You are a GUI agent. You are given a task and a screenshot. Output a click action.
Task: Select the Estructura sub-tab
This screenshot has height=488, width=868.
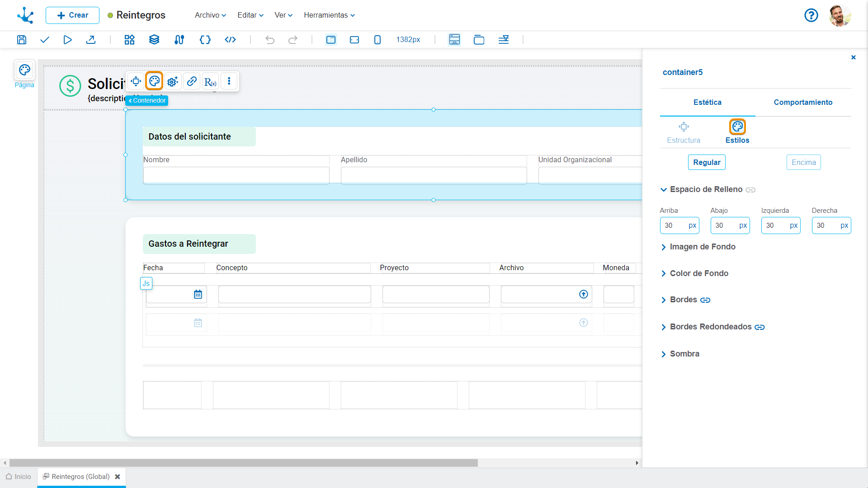pos(684,133)
